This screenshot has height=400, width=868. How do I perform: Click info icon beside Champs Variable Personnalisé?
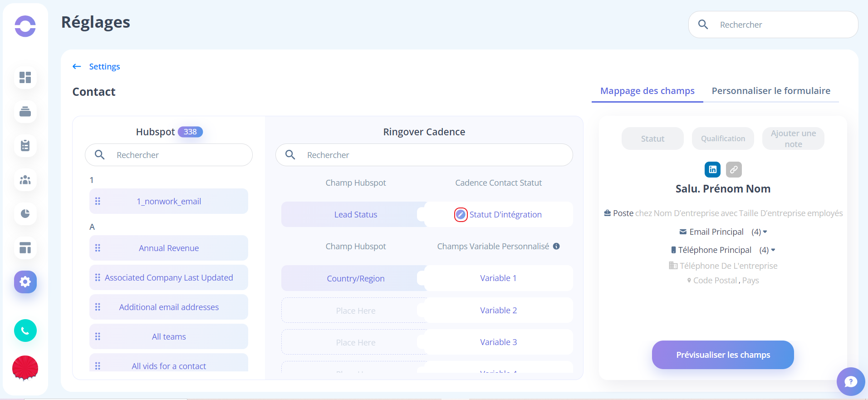556,246
